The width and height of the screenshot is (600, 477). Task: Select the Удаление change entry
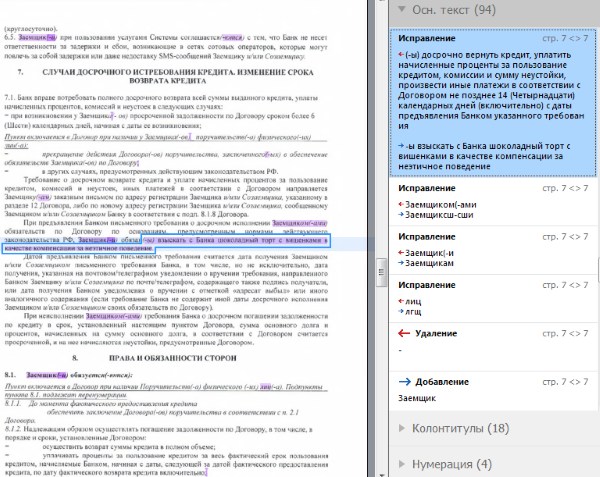(x=493, y=347)
